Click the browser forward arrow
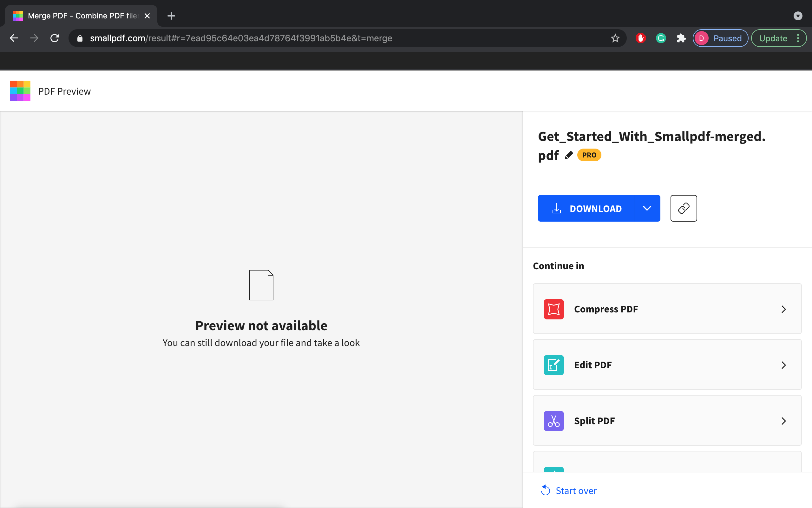812x508 pixels. coord(34,38)
